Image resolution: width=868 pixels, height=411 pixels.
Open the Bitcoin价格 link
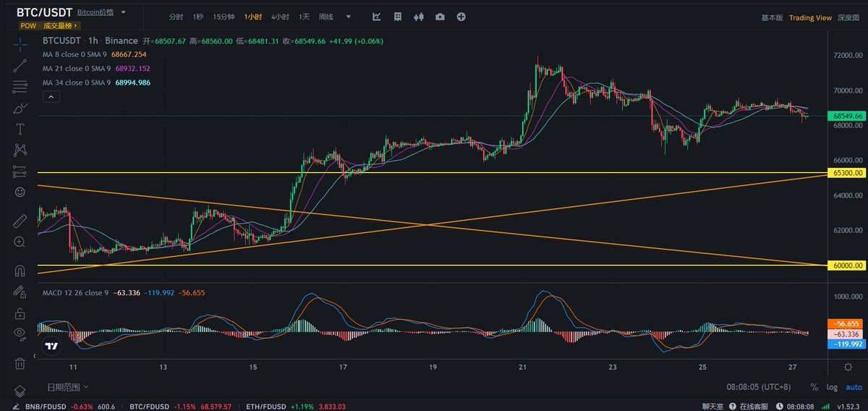95,12
